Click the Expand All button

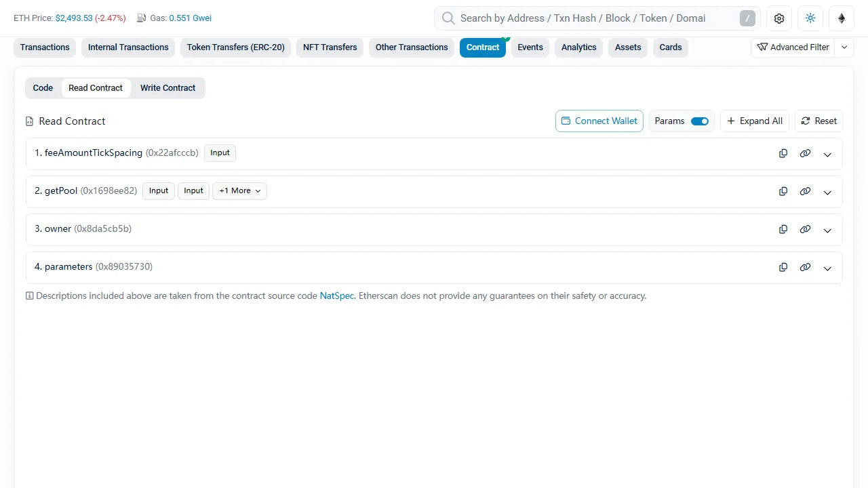point(755,121)
